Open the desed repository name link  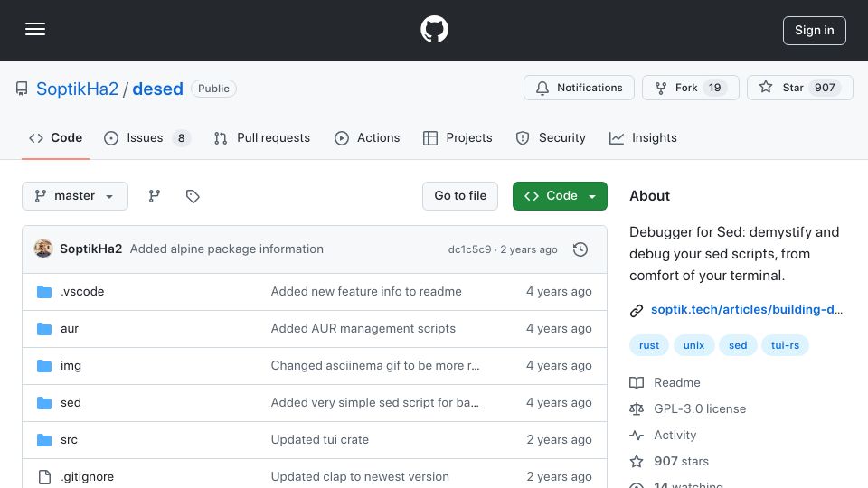point(157,89)
